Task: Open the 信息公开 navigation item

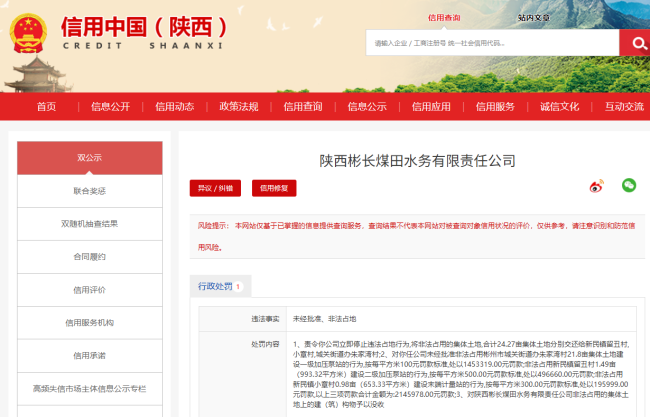Action: pos(111,107)
